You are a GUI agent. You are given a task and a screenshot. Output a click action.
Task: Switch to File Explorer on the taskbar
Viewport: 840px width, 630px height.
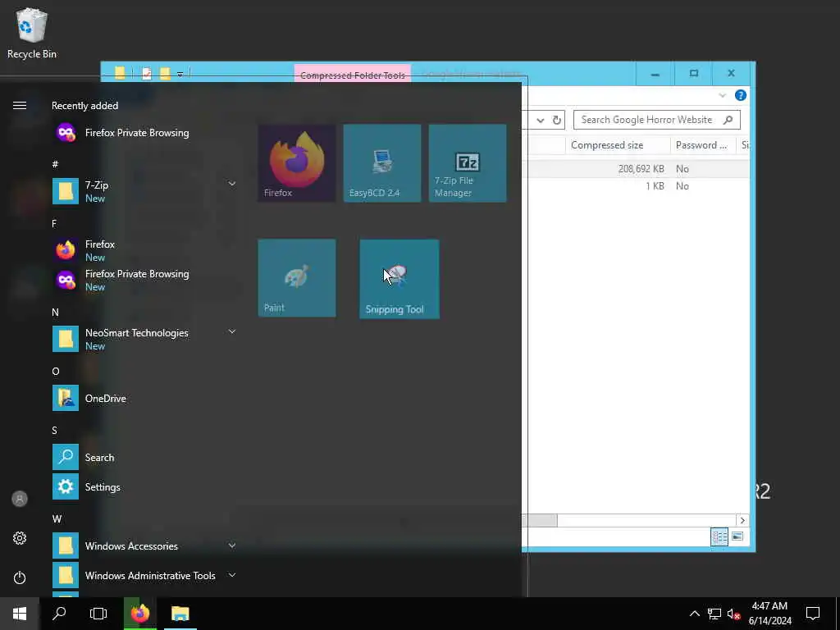coord(180,614)
